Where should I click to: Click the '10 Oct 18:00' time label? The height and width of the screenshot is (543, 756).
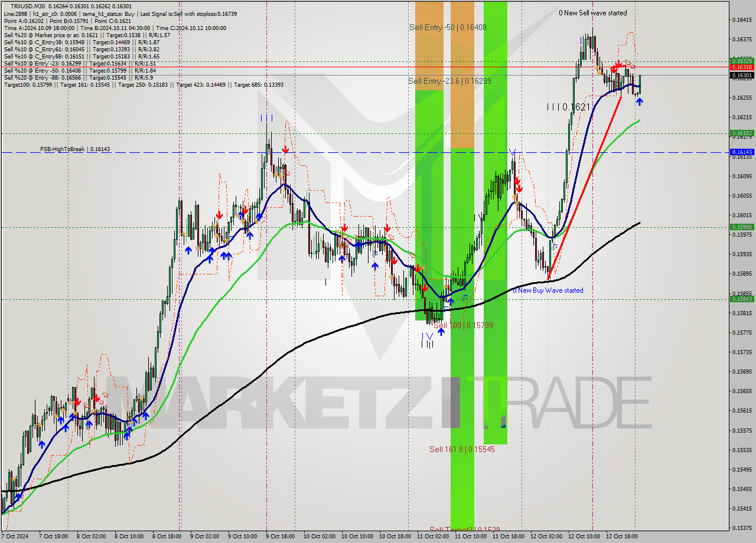(395, 537)
